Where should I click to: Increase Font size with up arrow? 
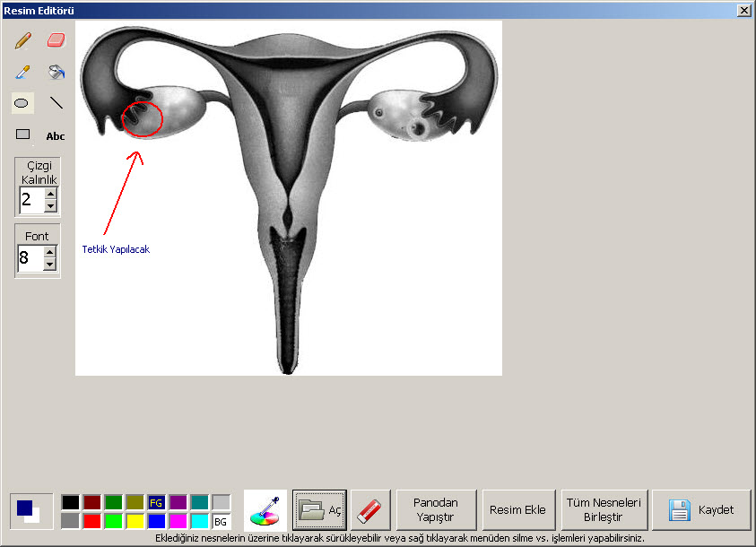(x=49, y=252)
